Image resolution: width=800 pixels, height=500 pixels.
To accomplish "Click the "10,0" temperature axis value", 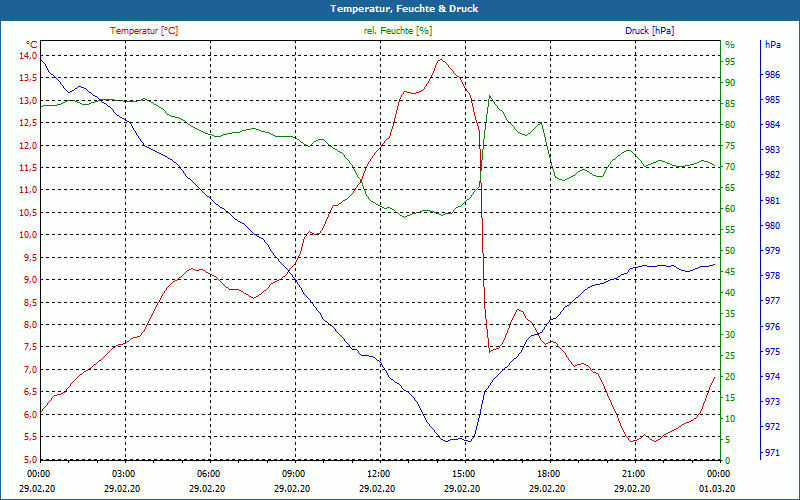I will click(x=29, y=235).
